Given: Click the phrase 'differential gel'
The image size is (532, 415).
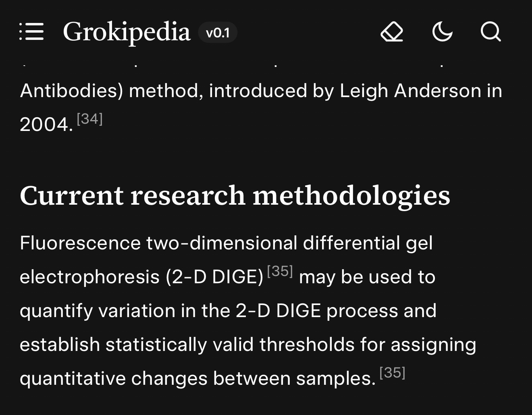Looking at the screenshot, I should point(368,243).
